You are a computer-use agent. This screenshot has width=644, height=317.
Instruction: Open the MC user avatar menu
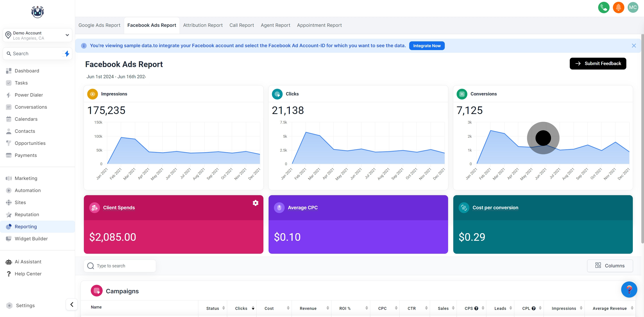click(633, 7)
